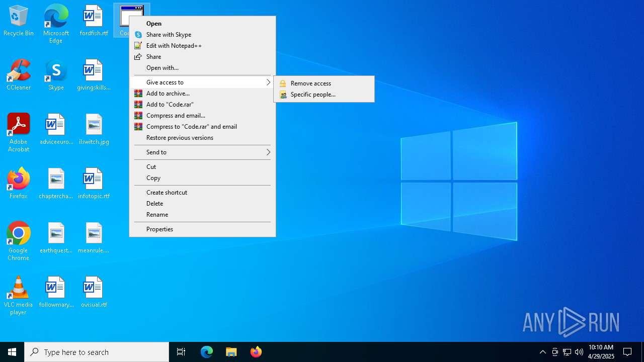Select the ovisual.rtf document icon
Screen dimensions: 644x362
click(x=94, y=293)
